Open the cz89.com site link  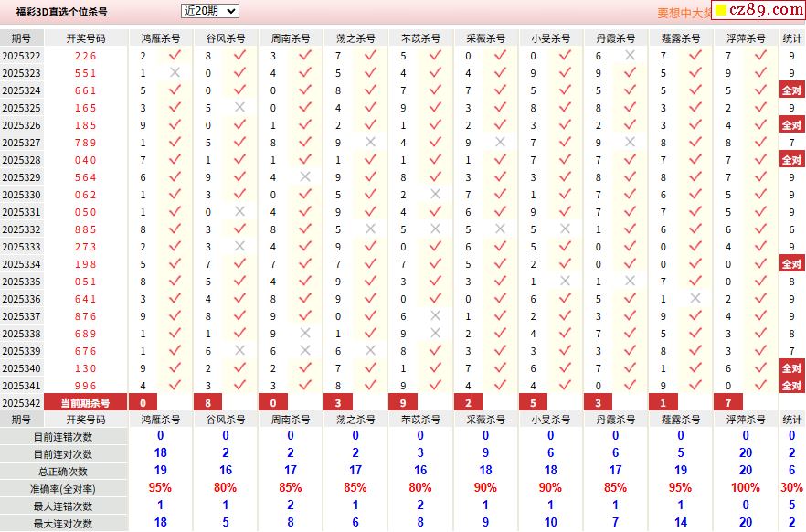click(758, 10)
